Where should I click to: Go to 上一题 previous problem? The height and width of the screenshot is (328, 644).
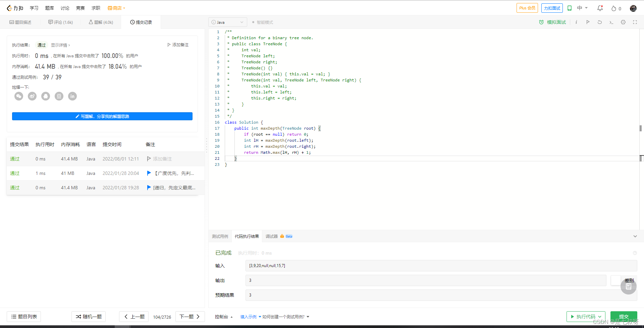click(x=134, y=317)
